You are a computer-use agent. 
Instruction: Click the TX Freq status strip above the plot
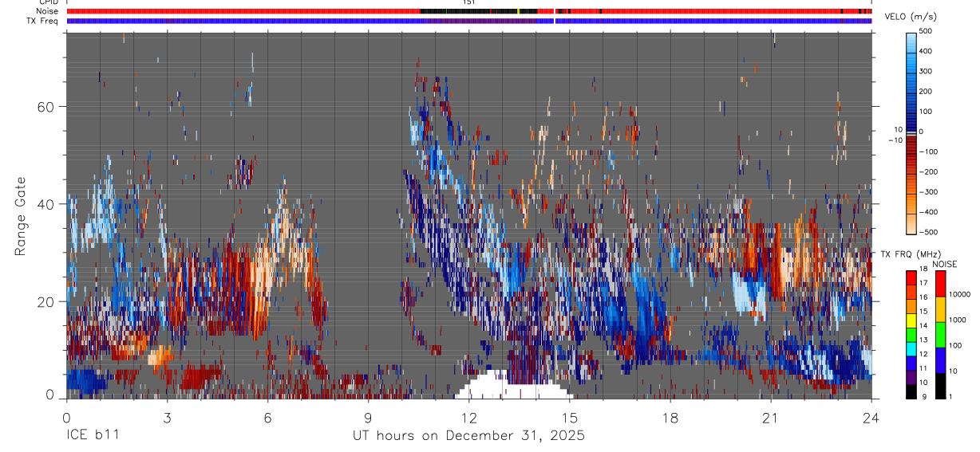[x=468, y=21]
